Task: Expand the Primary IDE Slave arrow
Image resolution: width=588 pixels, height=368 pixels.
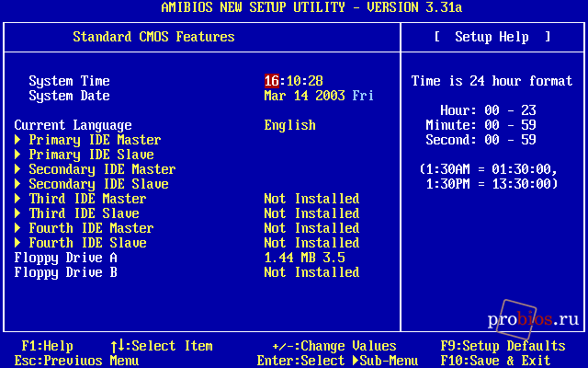Action: (17, 155)
